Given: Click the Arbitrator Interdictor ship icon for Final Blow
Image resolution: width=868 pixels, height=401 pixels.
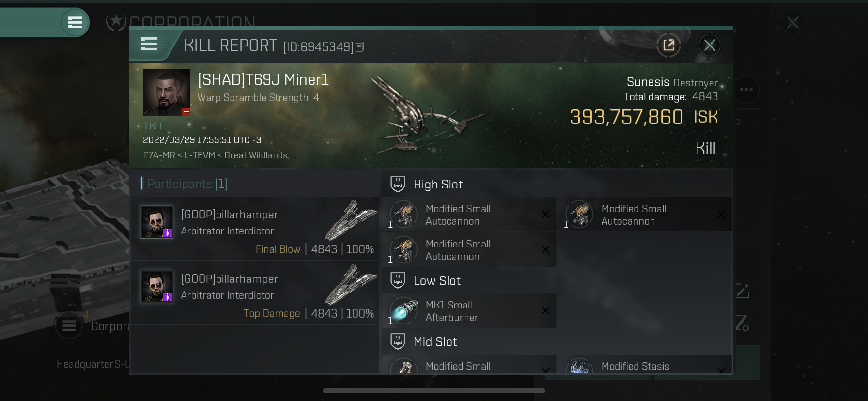Looking at the screenshot, I should click(351, 220).
